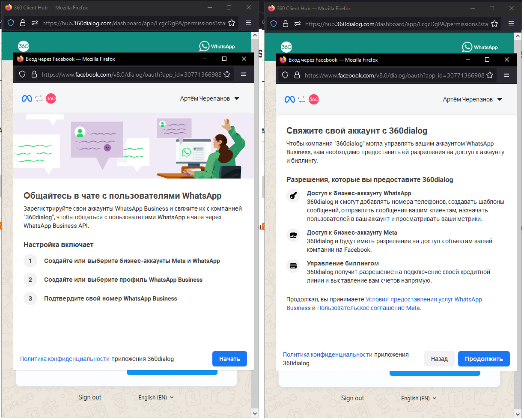Click 360 logo in right hub window header
Image resolution: width=524 pixels, height=420 pixels.
click(x=286, y=47)
